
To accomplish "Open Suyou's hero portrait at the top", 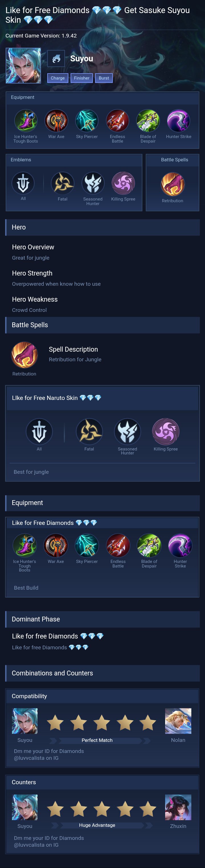I will click(23, 65).
